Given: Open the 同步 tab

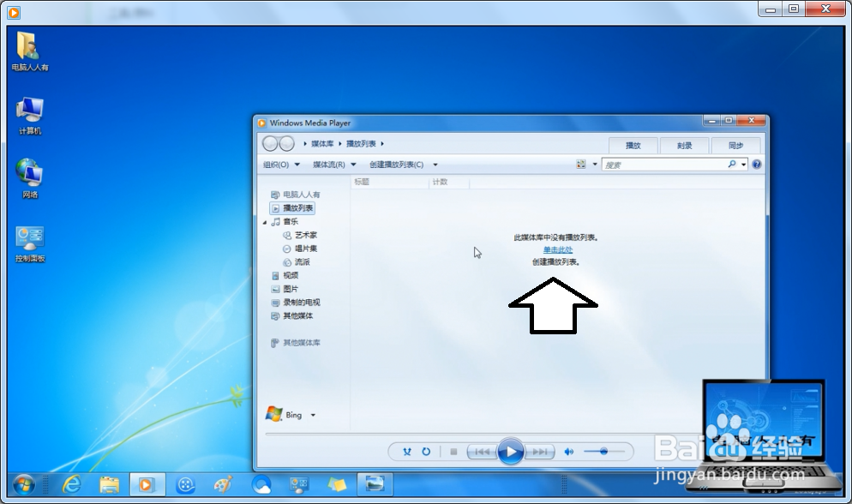Looking at the screenshot, I should pyautogui.click(x=735, y=145).
